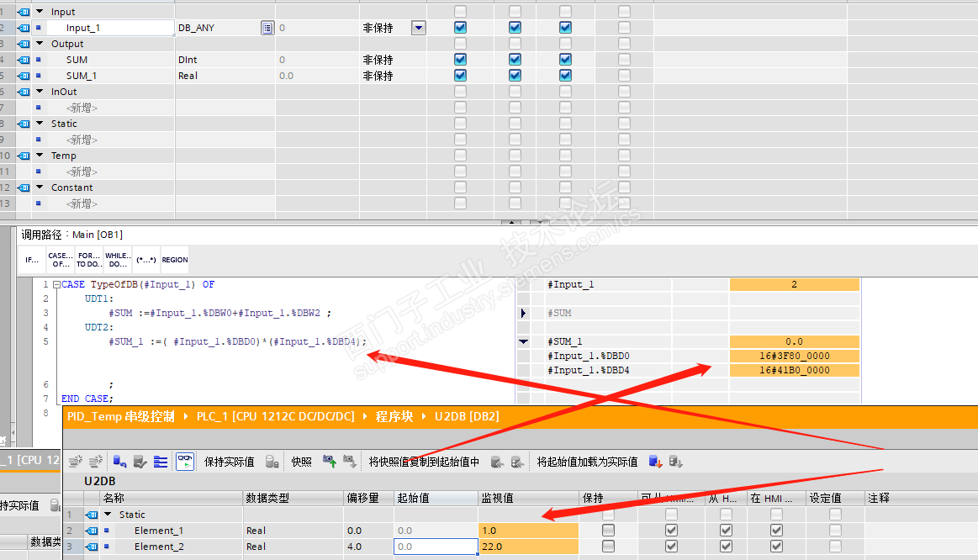Expand the #SUM watch row arrow
Screen dimensions: 978x560
coord(523,313)
